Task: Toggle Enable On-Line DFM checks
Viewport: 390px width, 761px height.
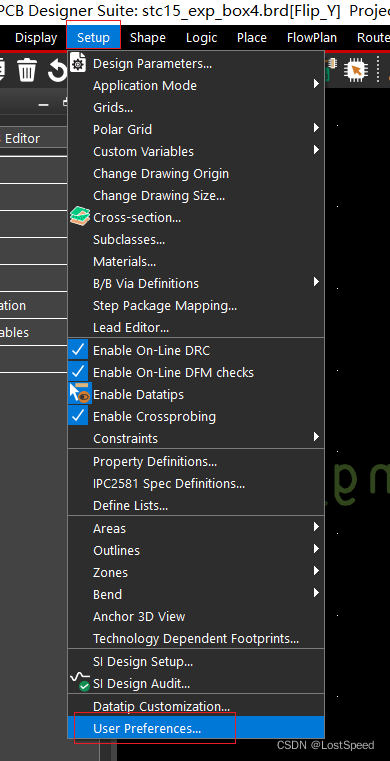Action: [78, 372]
